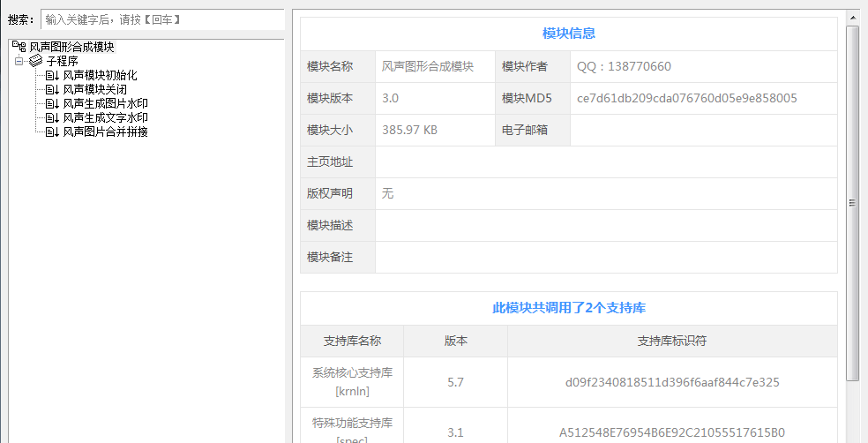Image resolution: width=868 pixels, height=443 pixels.
Task: Select 风声生成图片水印 in the tree
Action: pos(105,104)
